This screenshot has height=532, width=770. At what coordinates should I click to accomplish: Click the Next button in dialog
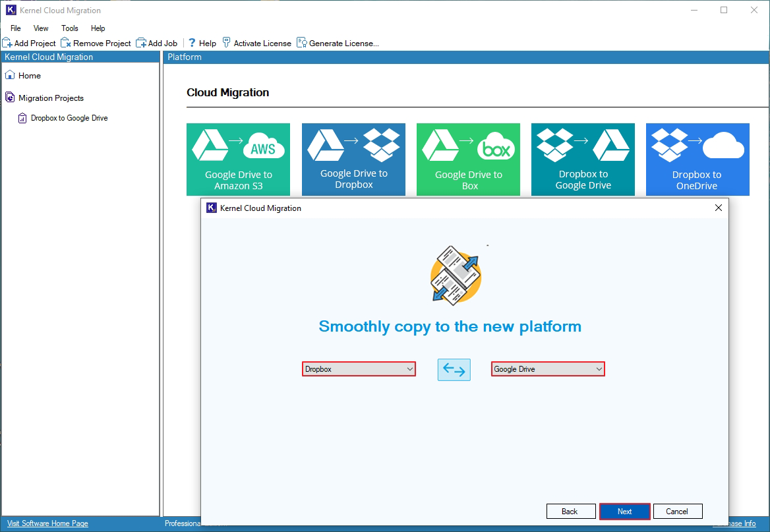coord(625,512)
